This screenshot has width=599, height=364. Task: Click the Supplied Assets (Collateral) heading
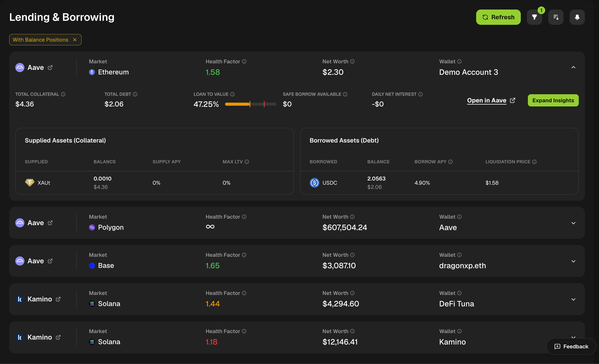(x=65, y=140)
